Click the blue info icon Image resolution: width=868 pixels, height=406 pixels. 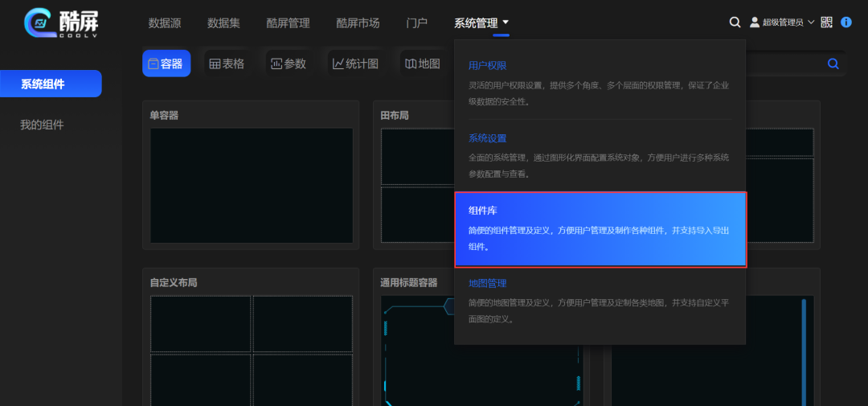pyautogui.click(x=845, y=23)
